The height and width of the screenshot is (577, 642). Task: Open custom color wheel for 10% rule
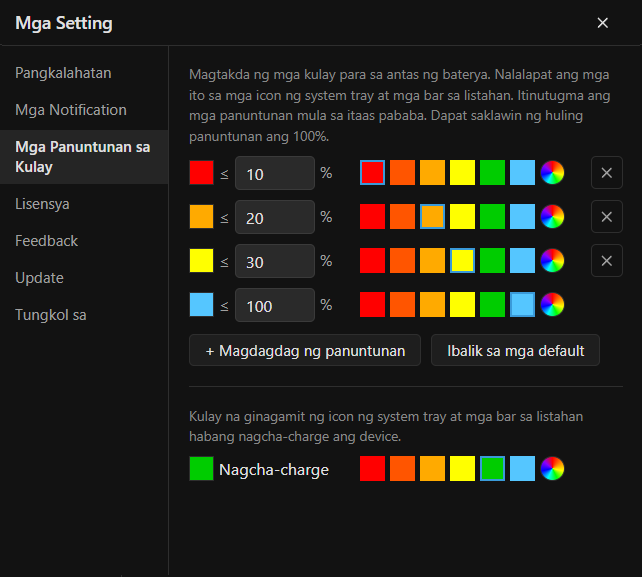point(552,172)
